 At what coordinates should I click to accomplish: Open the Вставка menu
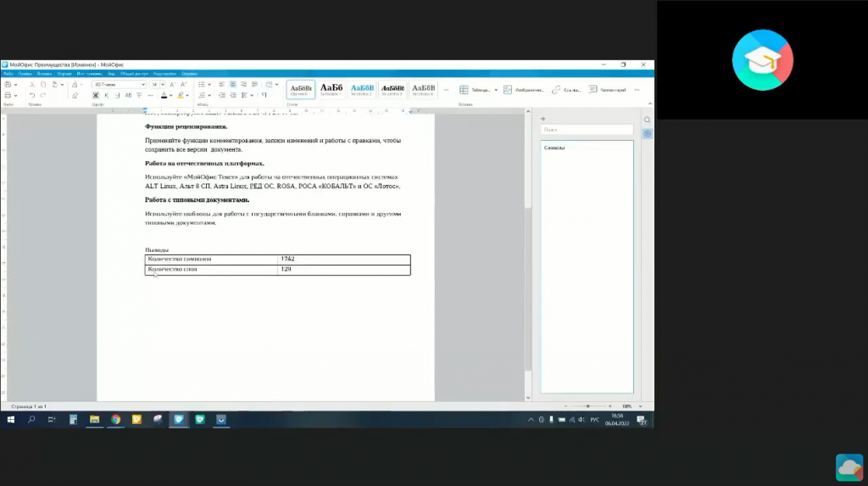(44, 74)
